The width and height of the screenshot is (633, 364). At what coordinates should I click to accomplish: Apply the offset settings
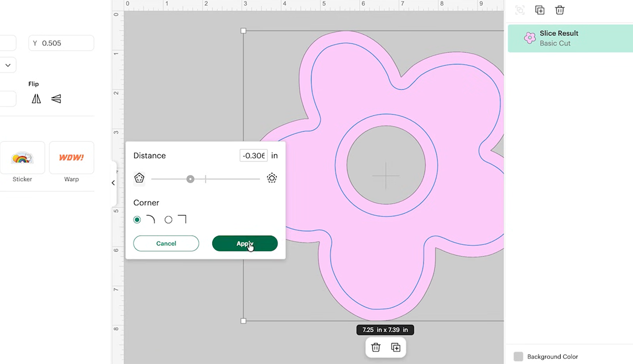coord(245,243)
